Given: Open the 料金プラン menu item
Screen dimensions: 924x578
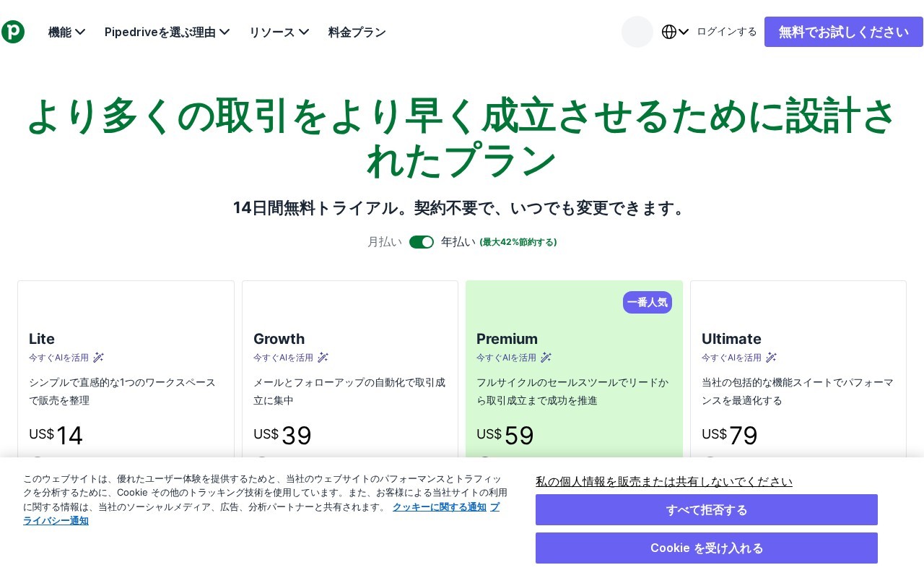Looking at the screenshot, I should [x=357, y=32].
